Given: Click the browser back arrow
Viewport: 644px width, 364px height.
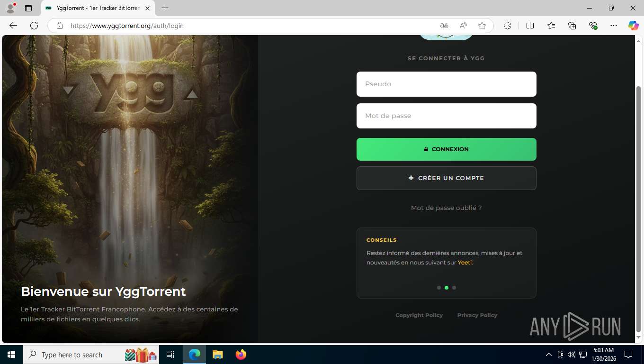Looking at the screenshot, I should tap(13, 26).
